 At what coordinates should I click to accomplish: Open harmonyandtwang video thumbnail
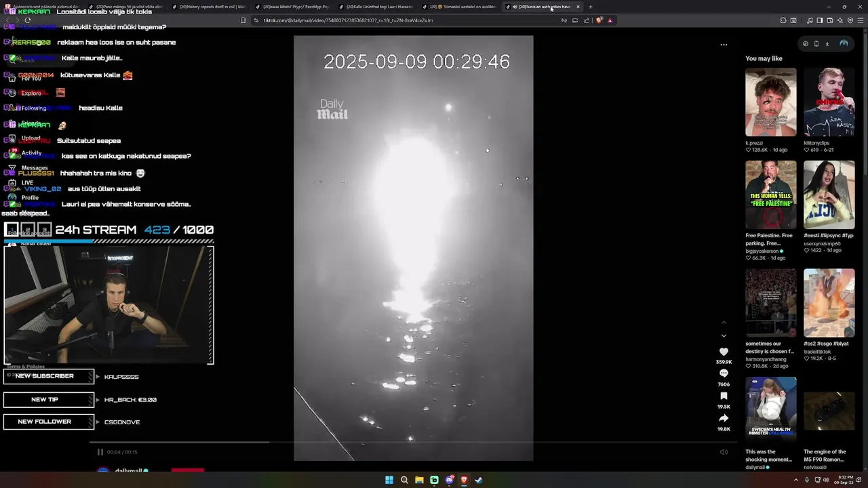coord(771,303)
